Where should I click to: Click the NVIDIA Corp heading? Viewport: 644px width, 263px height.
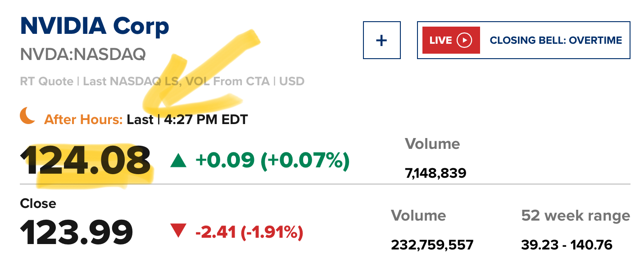(x=95, y=26)
